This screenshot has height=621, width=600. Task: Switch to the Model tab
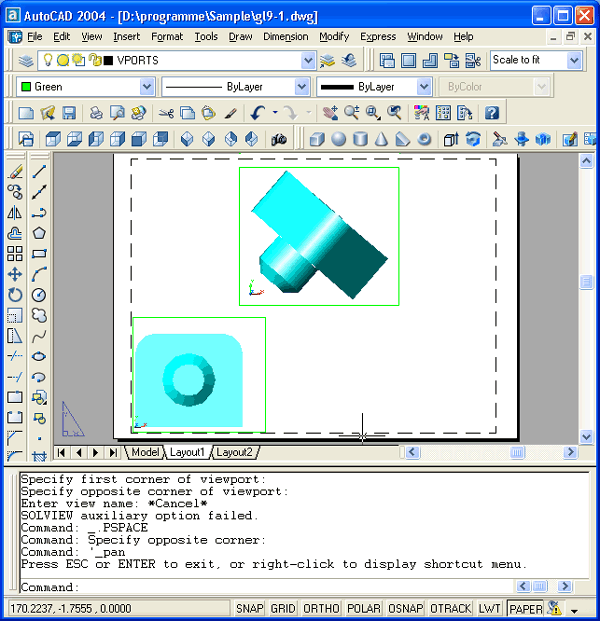coord(146,453)
